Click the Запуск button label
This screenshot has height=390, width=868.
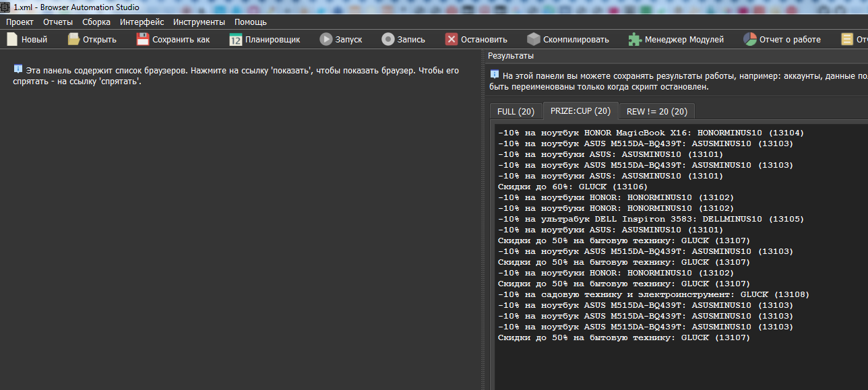(x=348, y=39)
